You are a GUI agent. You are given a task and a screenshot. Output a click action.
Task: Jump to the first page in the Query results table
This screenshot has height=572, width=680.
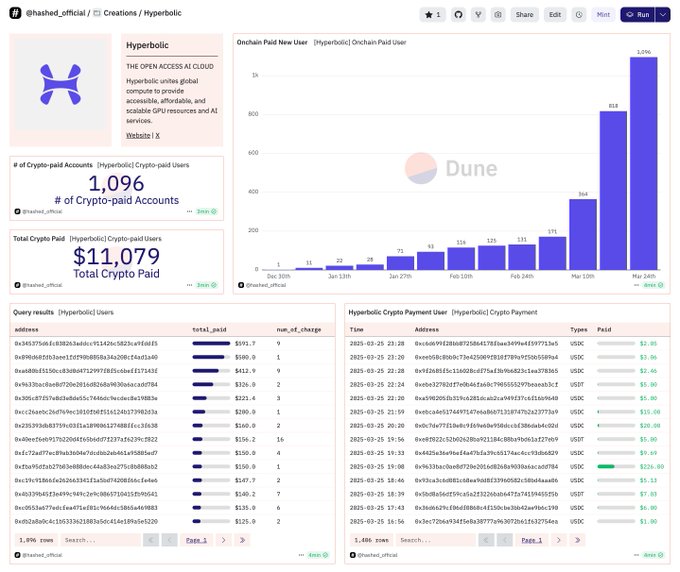pos(150,540)
